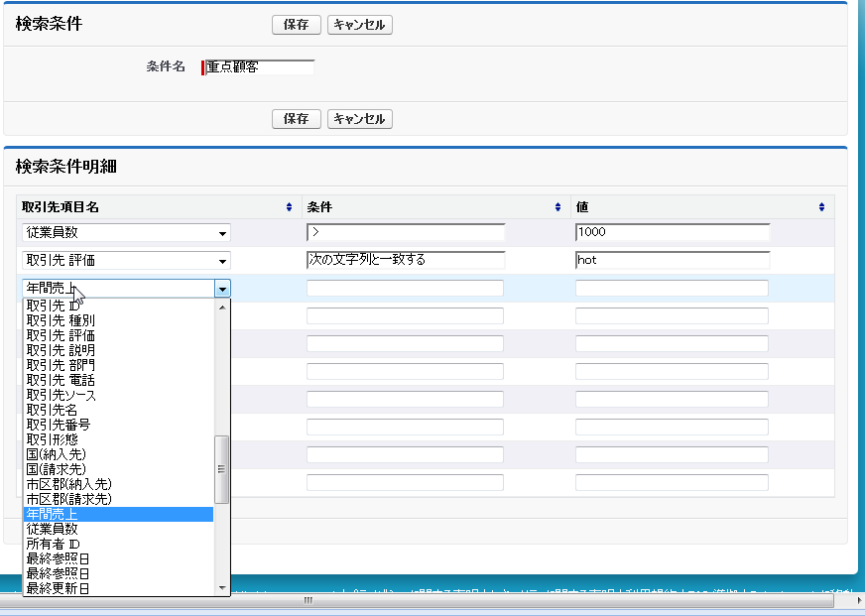Screen dimensions: 865x616
Task: Click the page horizontal scrollbar thumb
Action: click(419, 600)
